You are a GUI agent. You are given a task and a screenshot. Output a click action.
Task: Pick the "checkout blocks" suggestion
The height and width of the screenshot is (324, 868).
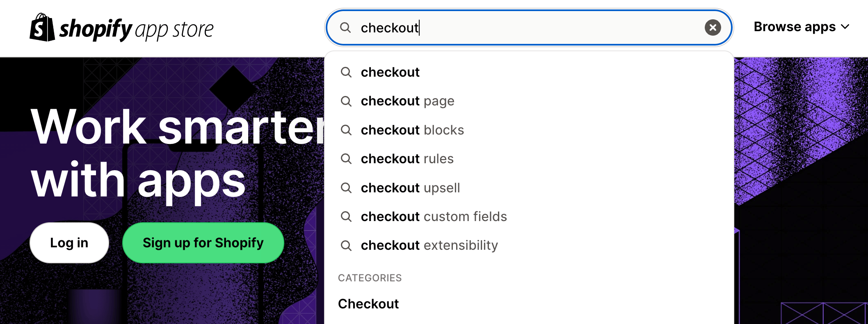(x=412, y=130)
